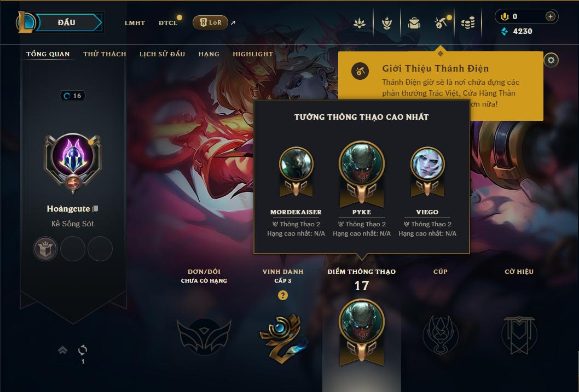579x392 pixels.
Task: Open the Store coins icon
Action: (468, 23)
